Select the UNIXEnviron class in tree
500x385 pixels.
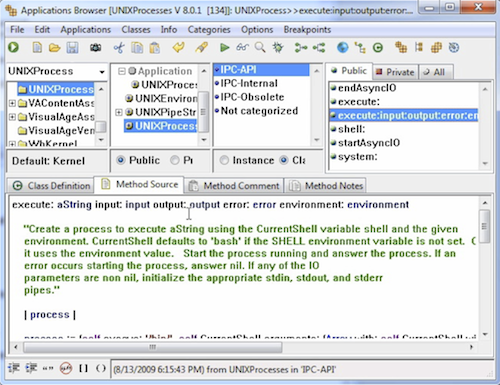(161, 98)
